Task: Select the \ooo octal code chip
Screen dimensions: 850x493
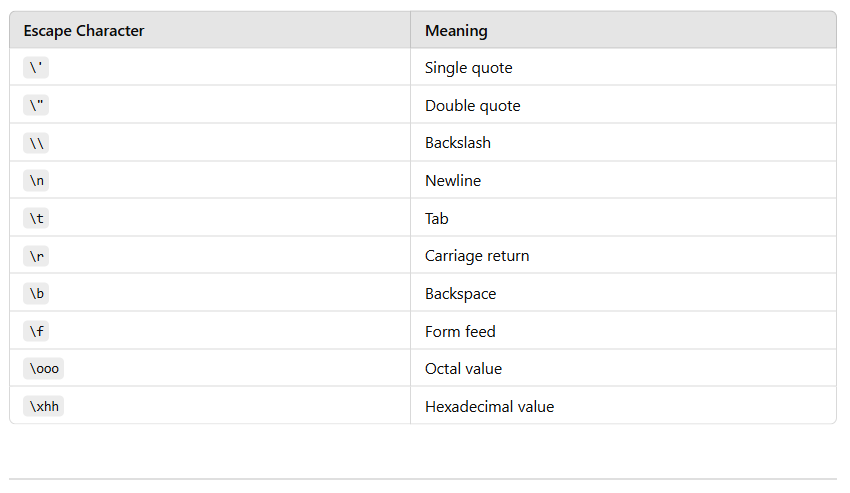Action: 43,369
